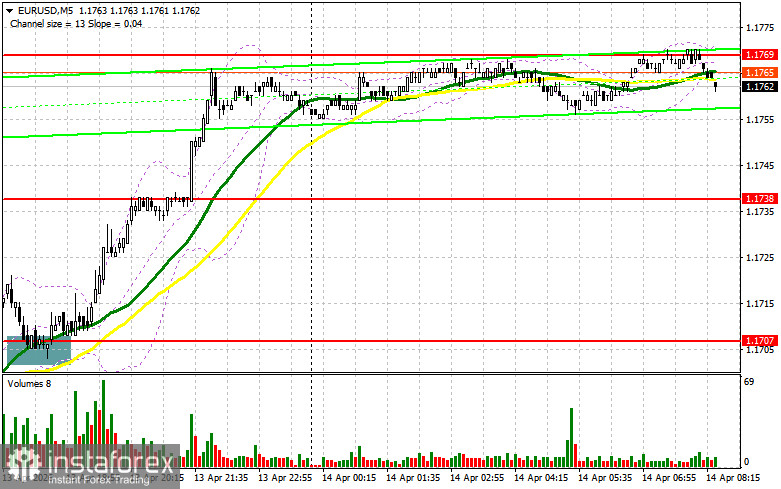Click the tallest green volume bar after 14 Apr 04:15
781x489 pixels.
(571, 437)
